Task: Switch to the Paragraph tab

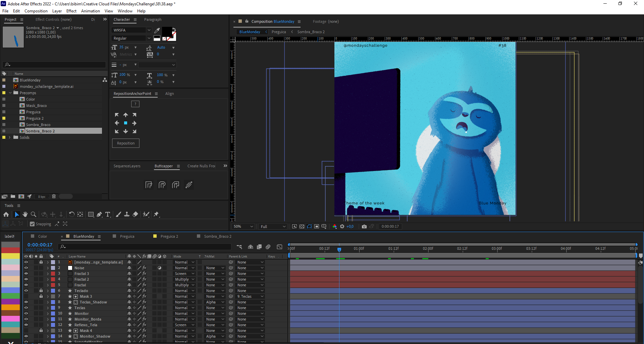Action: click(x=153, y=19)
